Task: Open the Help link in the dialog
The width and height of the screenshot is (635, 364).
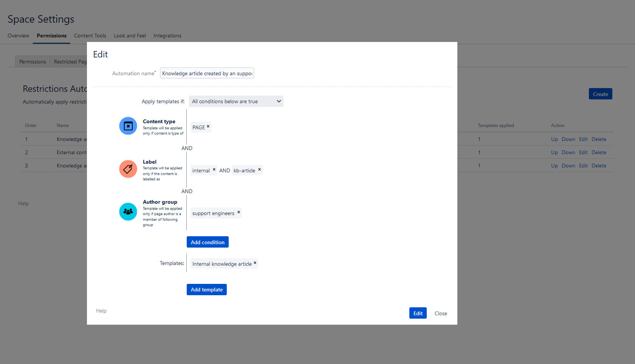Action: point(101,311)
